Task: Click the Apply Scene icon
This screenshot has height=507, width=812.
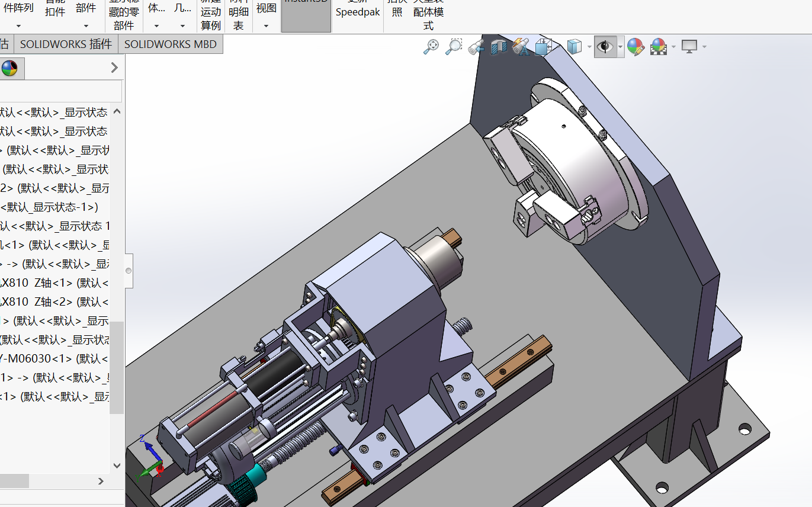Action: point(658,47)
